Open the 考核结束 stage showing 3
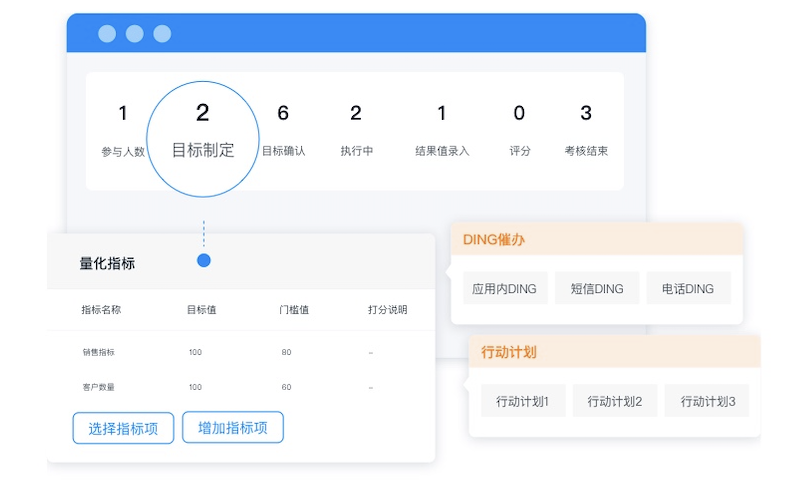Screen dimensions: 805x502 (586, 130)
